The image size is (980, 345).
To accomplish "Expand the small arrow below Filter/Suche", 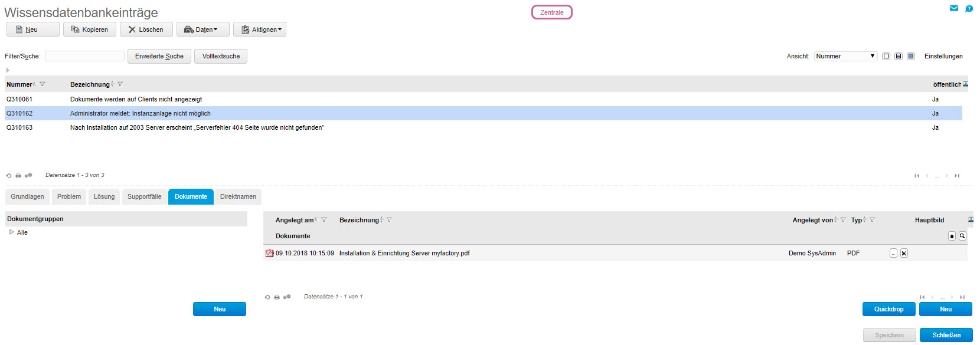I will [x=8, y=70].
